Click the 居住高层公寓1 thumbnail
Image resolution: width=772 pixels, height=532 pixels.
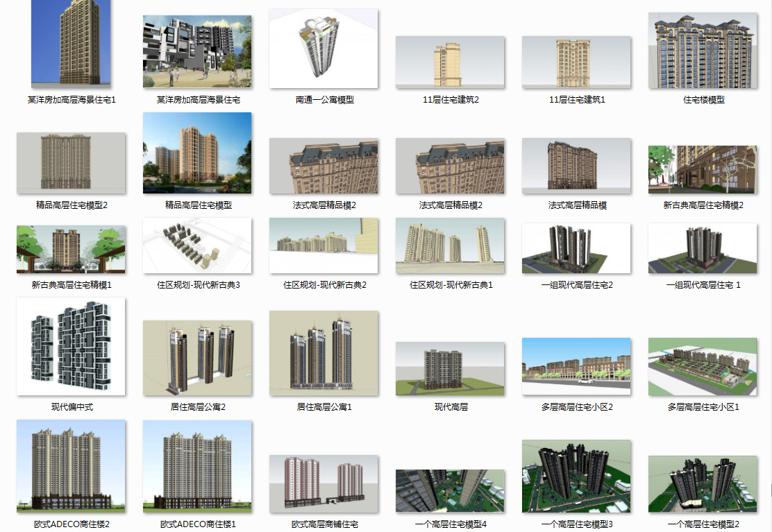coord(324,353)
